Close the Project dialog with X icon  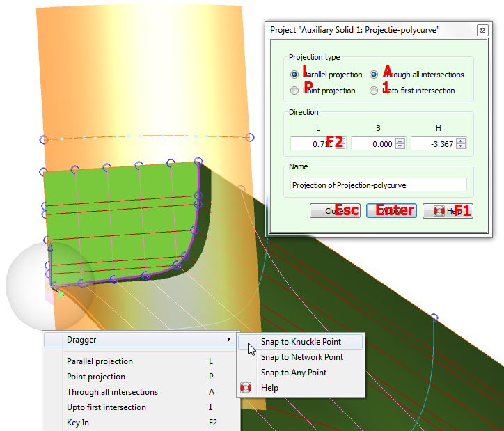tap(482, 31)
